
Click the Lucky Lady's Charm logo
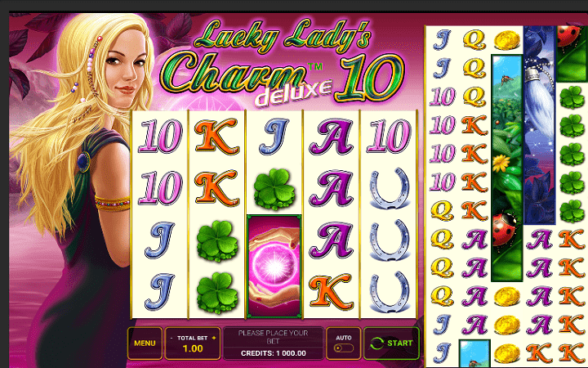pyautogui.click(x=282, y=63)
